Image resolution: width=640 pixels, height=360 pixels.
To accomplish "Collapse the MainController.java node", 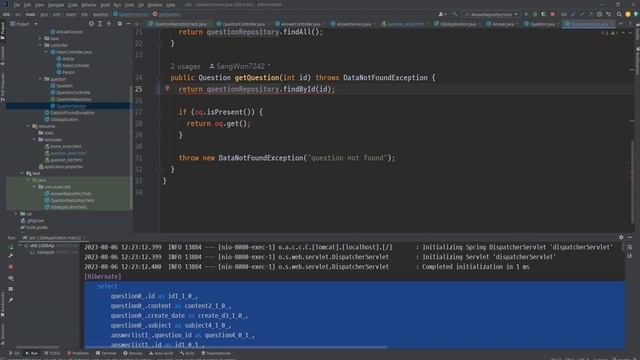I will 47,52.
